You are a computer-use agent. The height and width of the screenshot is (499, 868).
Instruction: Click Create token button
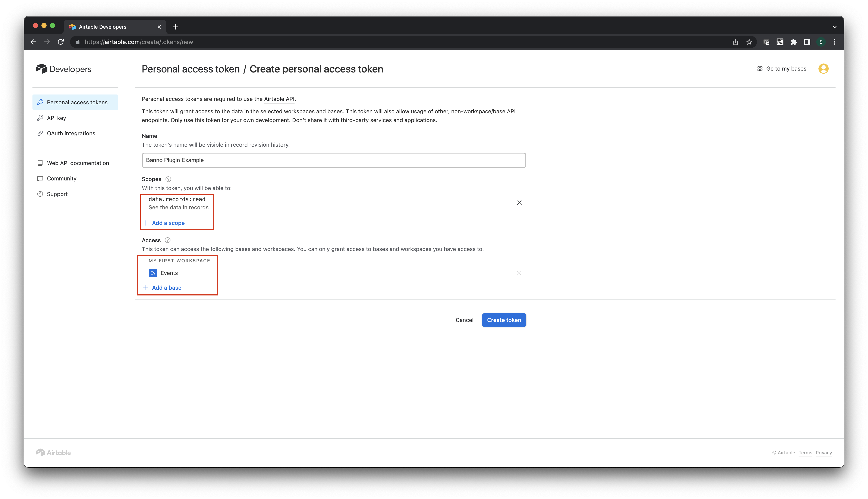click(x=504, y=320)
